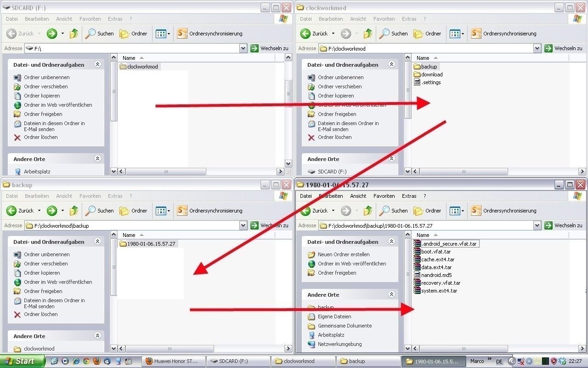Image resolution: width=588 pixels, height=368 pixels.
Task: Select the nandroid.md5 file
Action: (x=436, y=275)
